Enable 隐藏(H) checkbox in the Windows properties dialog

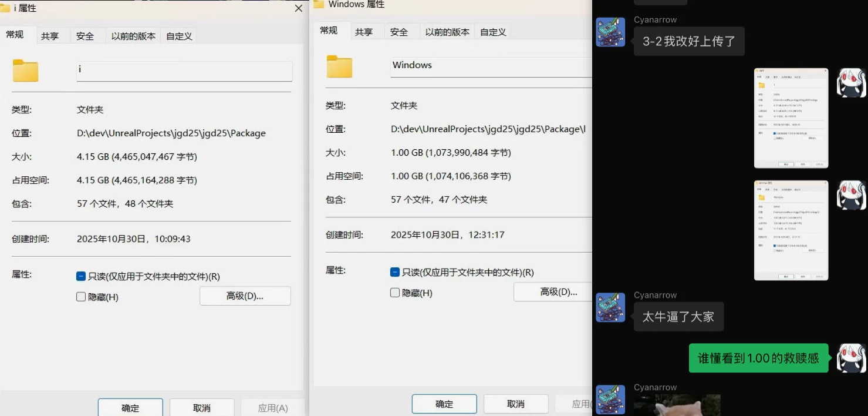coord(395,293)
